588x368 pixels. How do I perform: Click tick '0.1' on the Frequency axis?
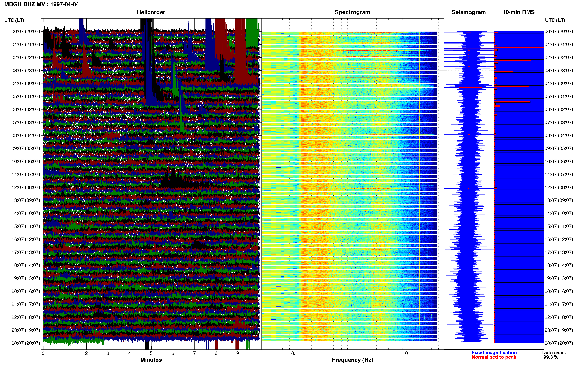tap(295, 353)
